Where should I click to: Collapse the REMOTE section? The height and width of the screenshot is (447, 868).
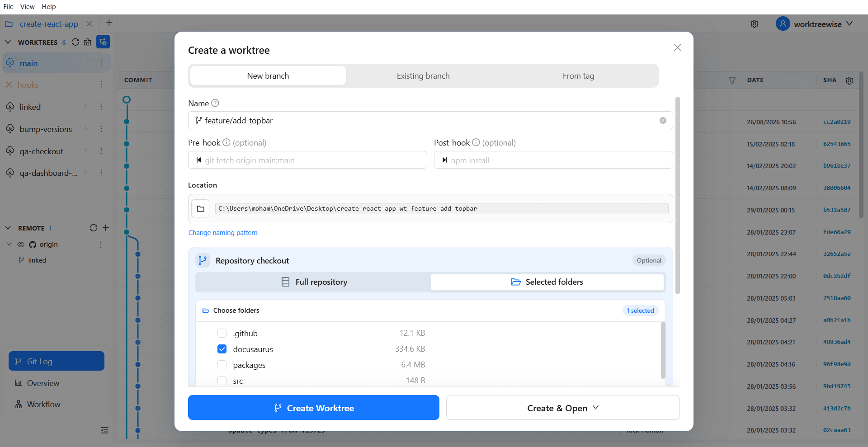tap(8, 228)
